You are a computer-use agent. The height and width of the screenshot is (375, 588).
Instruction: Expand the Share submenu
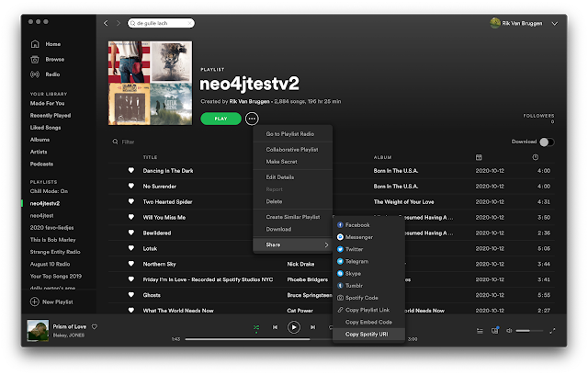pos(293,244)
